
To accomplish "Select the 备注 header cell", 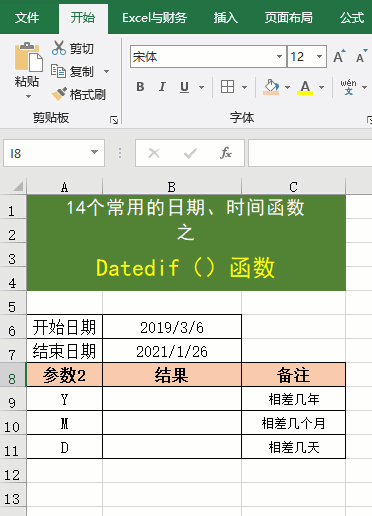I will point(293,375).
